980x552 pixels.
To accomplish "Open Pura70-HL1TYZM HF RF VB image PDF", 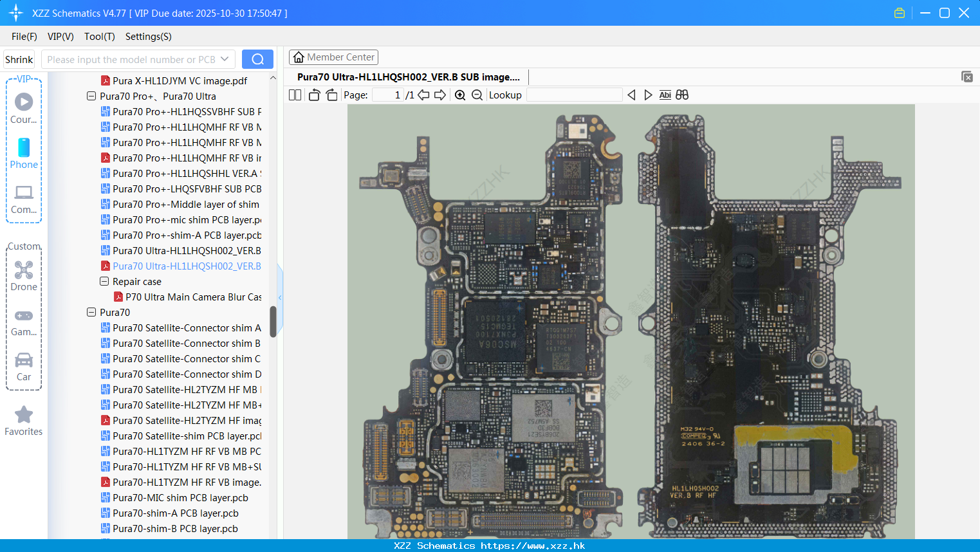I will click(x=181, y=482).
